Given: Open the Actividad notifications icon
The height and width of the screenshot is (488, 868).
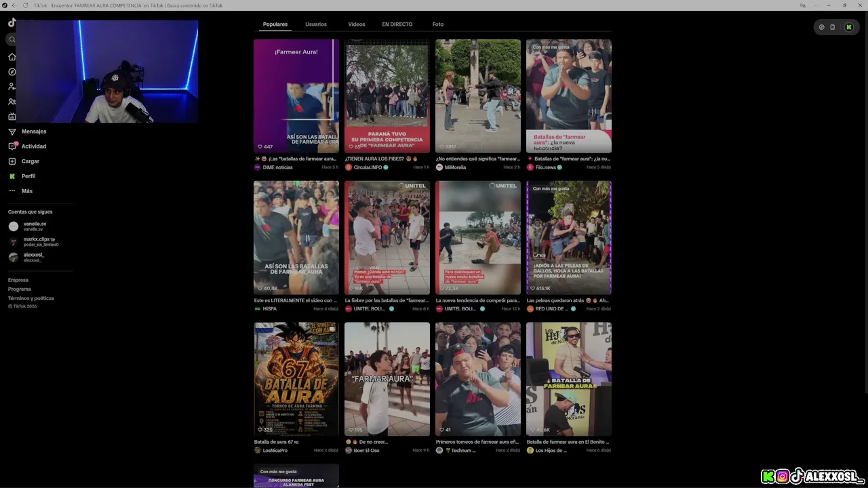Looking at the screenshot, I should click(x=12, y=146).
